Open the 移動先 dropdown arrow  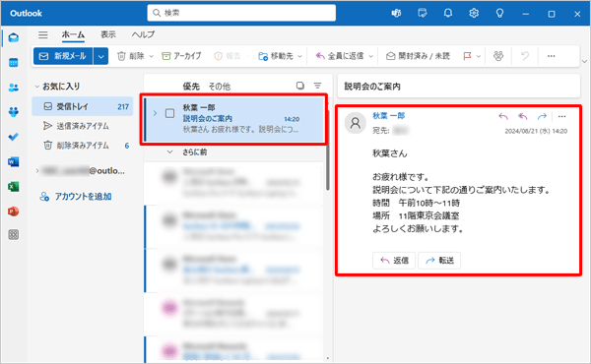300,56
